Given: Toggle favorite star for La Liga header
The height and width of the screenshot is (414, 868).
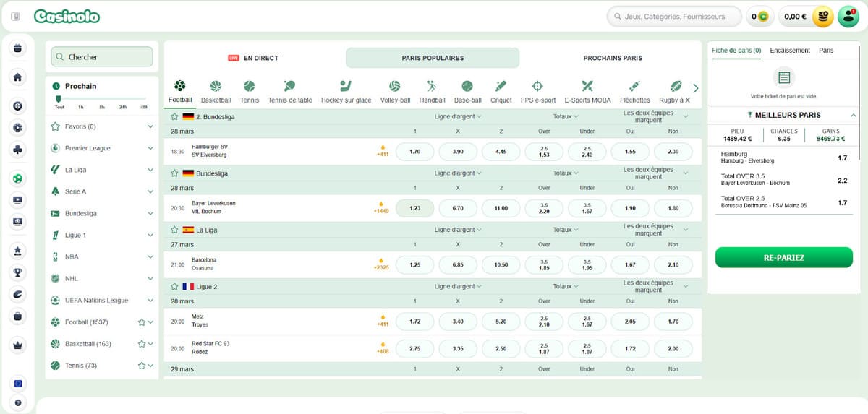Looking at the screenshot, I should click(x=174, y=230).
